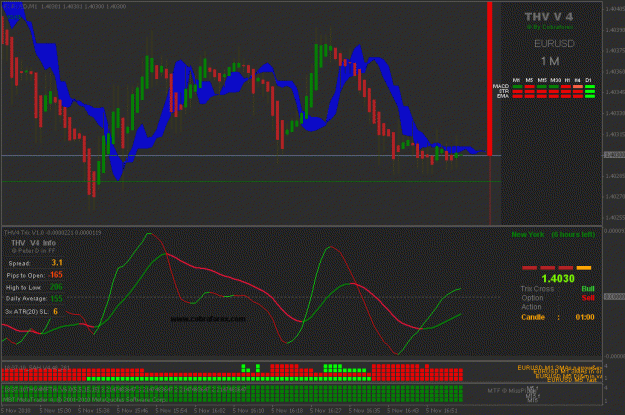Click the green 1.4030 price readout
This screenshot has width=625, height=415.
coord(558,279)
